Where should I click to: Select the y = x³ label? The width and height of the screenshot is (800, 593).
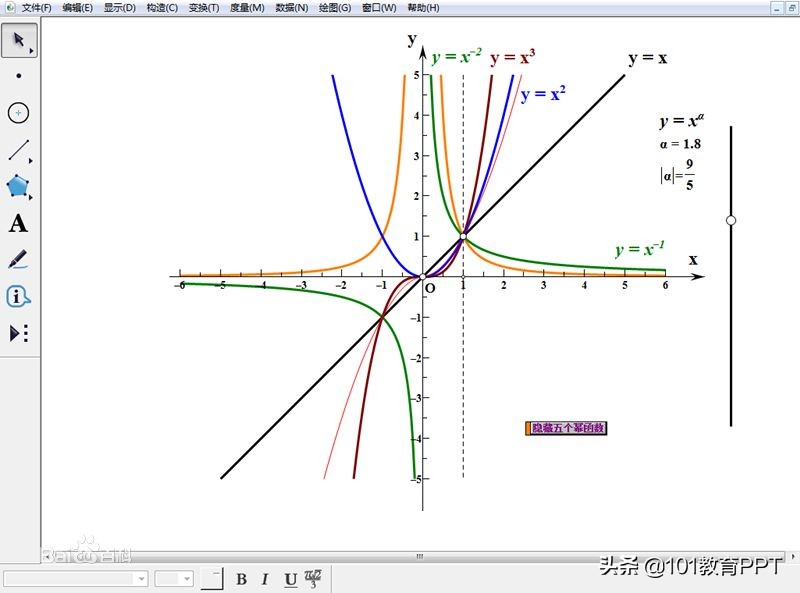(512, 58)
